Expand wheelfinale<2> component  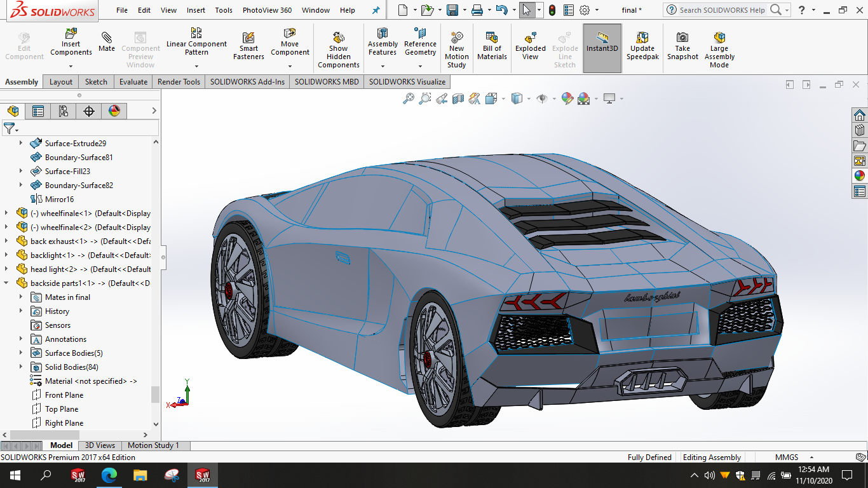pyautogui.click(x=6, y=227)
